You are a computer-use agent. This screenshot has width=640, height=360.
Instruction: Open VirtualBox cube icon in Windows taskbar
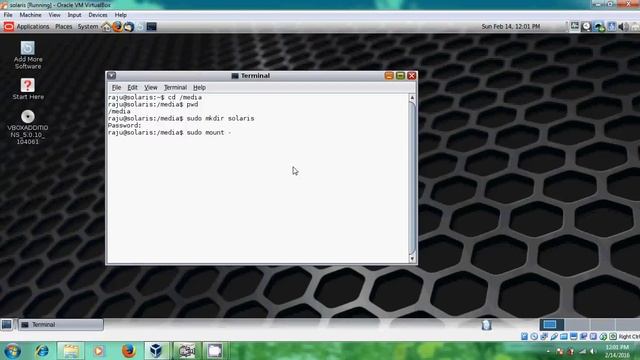point(156,351)
